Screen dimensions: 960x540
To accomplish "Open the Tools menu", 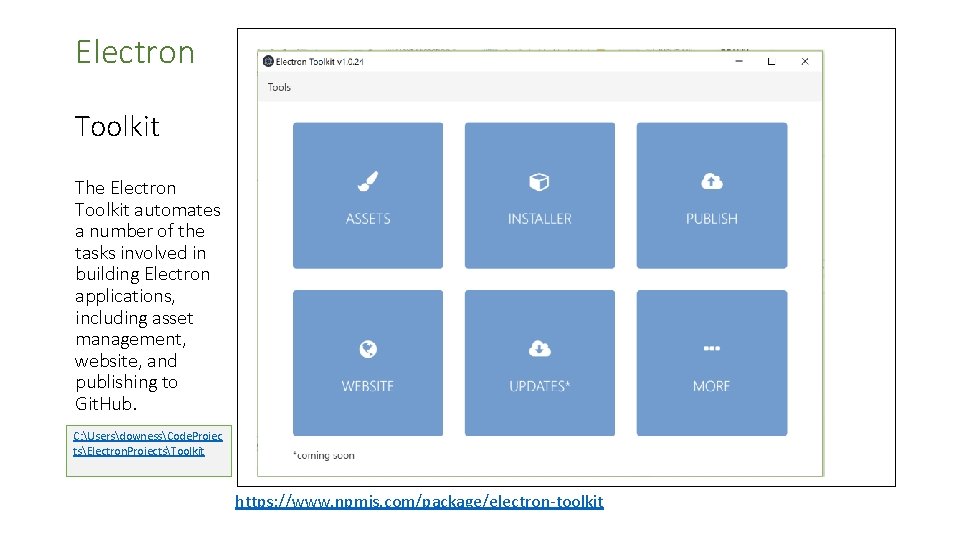I will [279, 87].
